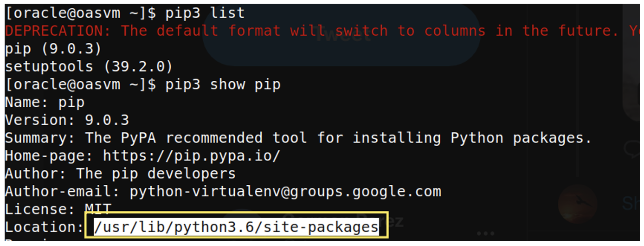Click the 'License: MIT' line
This screenshot has height=246, width=644.
tap(58, 209)
